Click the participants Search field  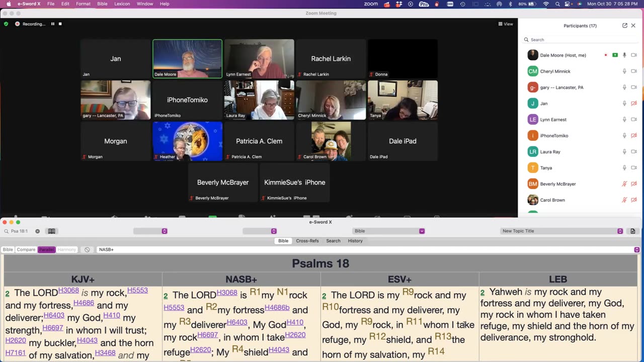[581, 40]
